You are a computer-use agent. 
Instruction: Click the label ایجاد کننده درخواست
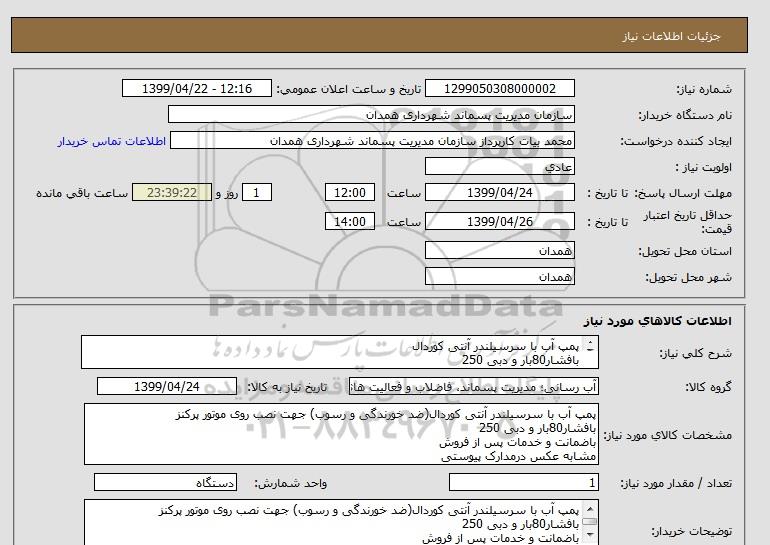tap(676, 141)
